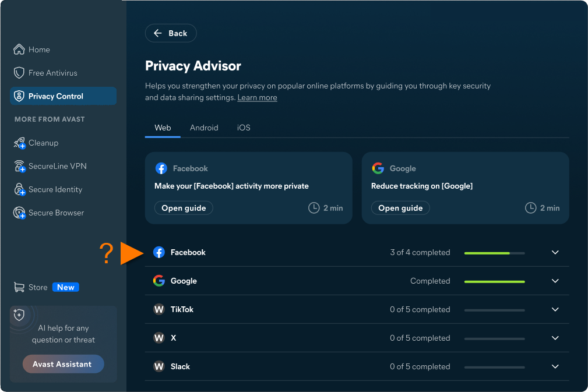Click Facebook row progress bar
This screenshot has height=392, width=588.
[494, 253]
